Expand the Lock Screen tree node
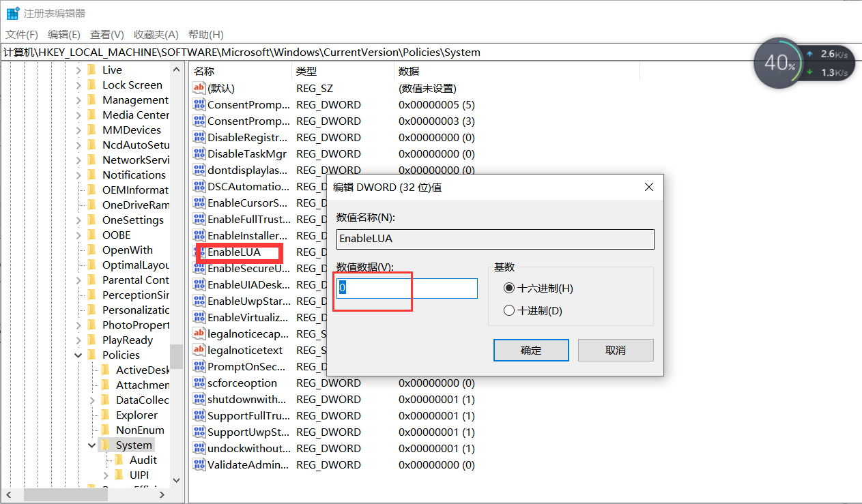 [78, 85]
